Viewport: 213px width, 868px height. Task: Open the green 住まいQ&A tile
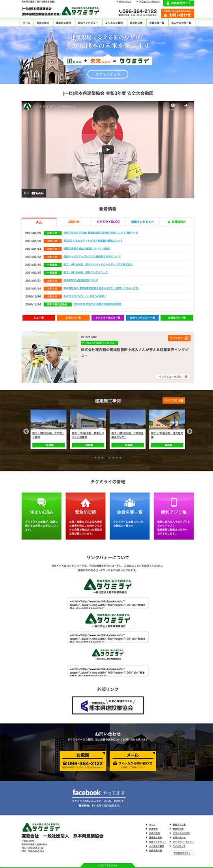pos(41,516)
